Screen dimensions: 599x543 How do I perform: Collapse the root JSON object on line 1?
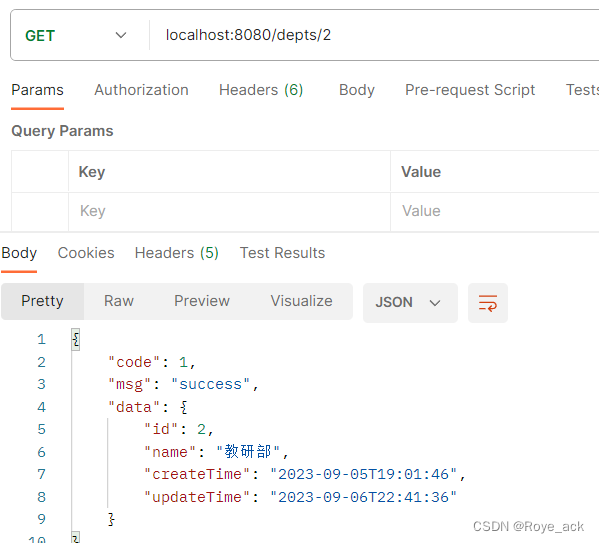coord(76,339)
